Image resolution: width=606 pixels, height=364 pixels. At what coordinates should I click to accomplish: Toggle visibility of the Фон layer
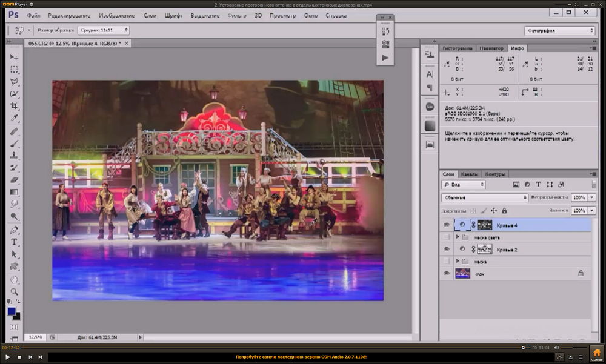pos(447,274)
